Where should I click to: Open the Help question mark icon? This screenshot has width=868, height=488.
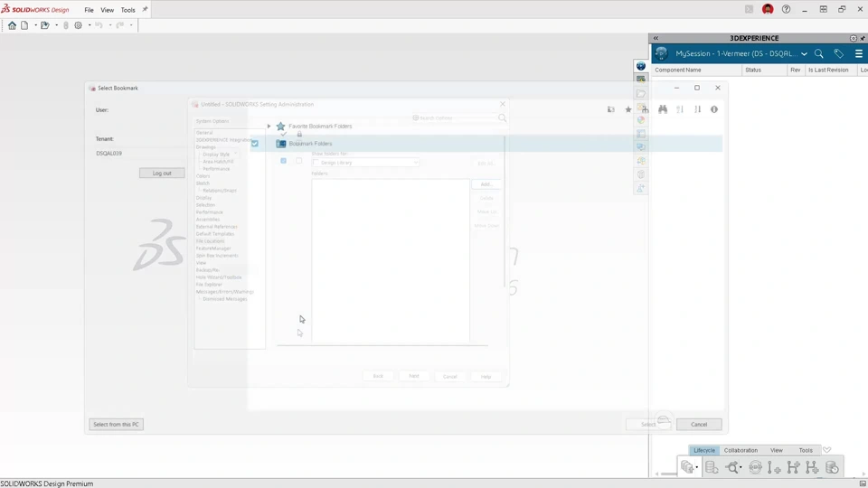[786, 9]
